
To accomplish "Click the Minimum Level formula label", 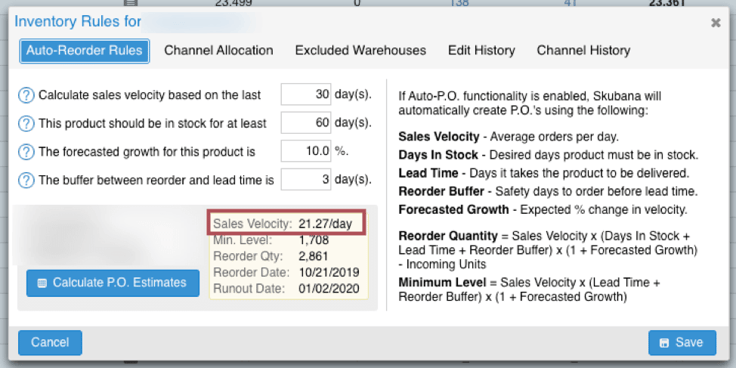I will 443,283.
